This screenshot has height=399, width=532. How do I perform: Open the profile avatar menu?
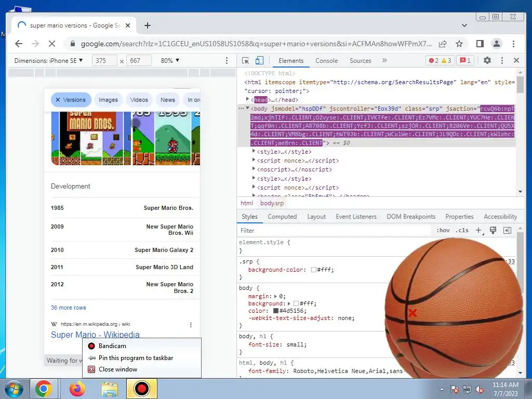(x=496, y=44)
